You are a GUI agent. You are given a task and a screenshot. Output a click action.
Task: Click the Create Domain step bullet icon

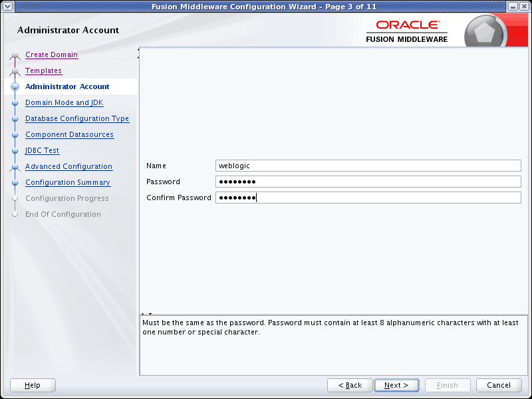pyautogui.click(x=15, y=55)
